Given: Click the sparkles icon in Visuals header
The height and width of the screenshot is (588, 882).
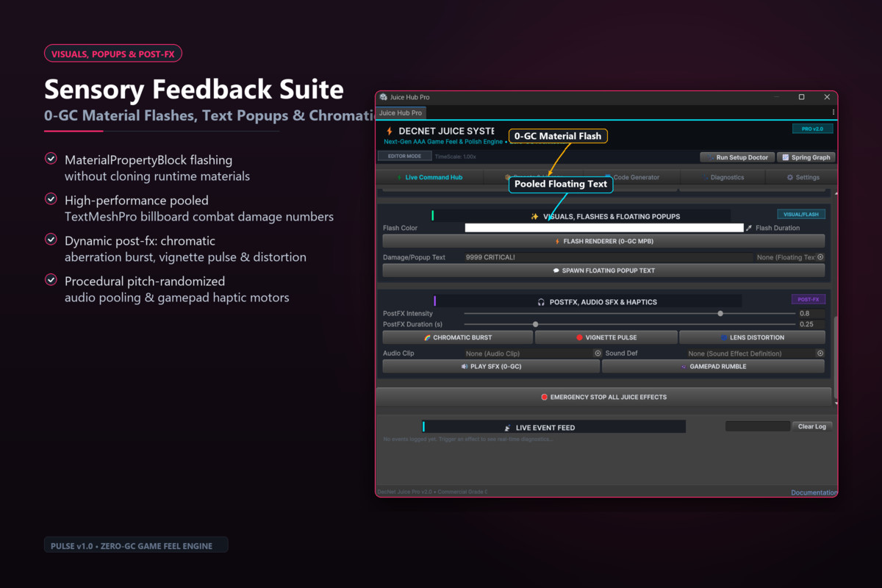Looking at the screenshot, I should [535, 217].
